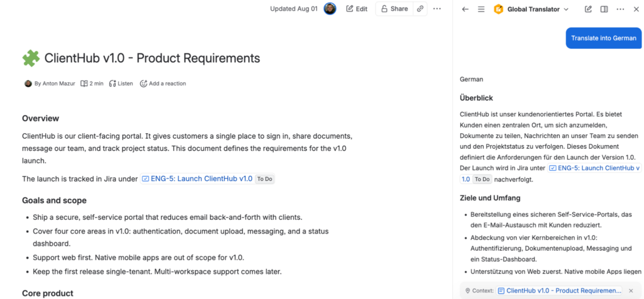Expand the Global Translator dropdown chevron
The width and height of the screenshot is (644, 299).
(x=566, y=9)
